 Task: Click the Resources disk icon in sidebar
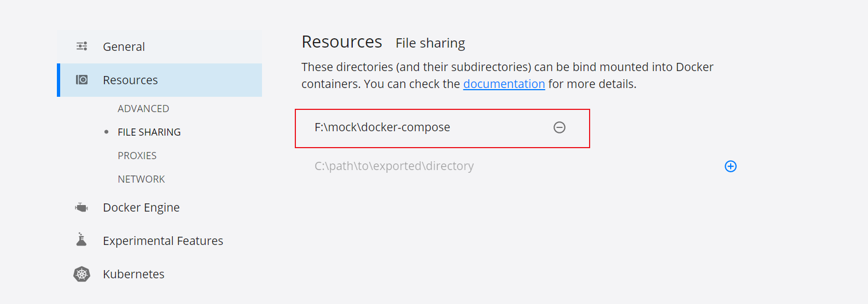pyautogui.click(x=81, y=80)
